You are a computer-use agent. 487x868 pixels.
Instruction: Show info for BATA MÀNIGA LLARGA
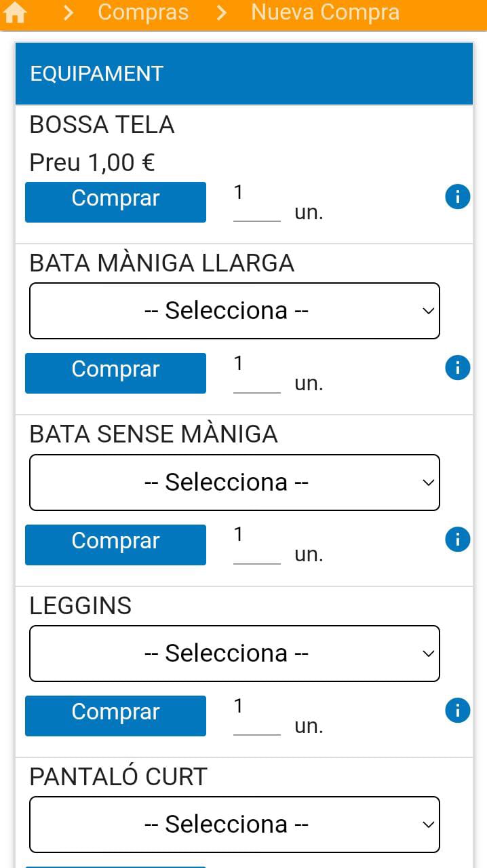tap(458, 368)
